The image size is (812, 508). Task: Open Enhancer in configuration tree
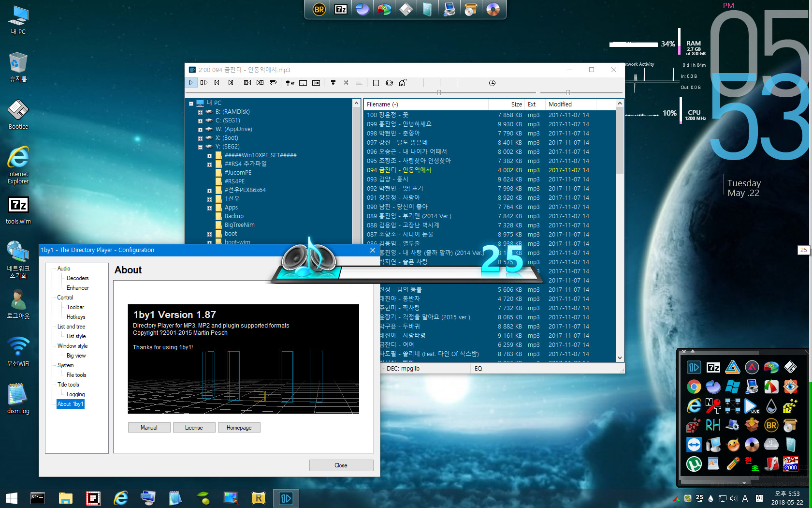[77, 288]
